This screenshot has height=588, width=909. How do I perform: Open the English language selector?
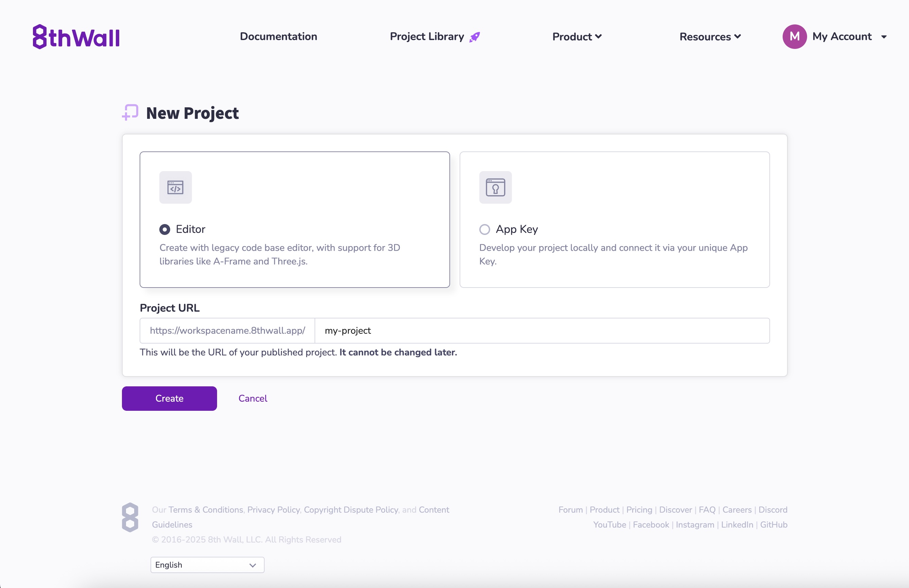207,565
